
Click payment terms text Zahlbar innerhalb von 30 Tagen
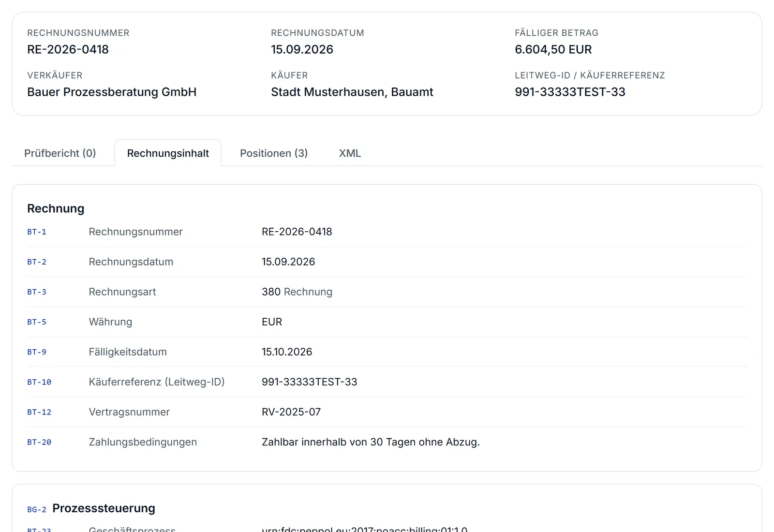pyautogui.click(x=371, y=442)
